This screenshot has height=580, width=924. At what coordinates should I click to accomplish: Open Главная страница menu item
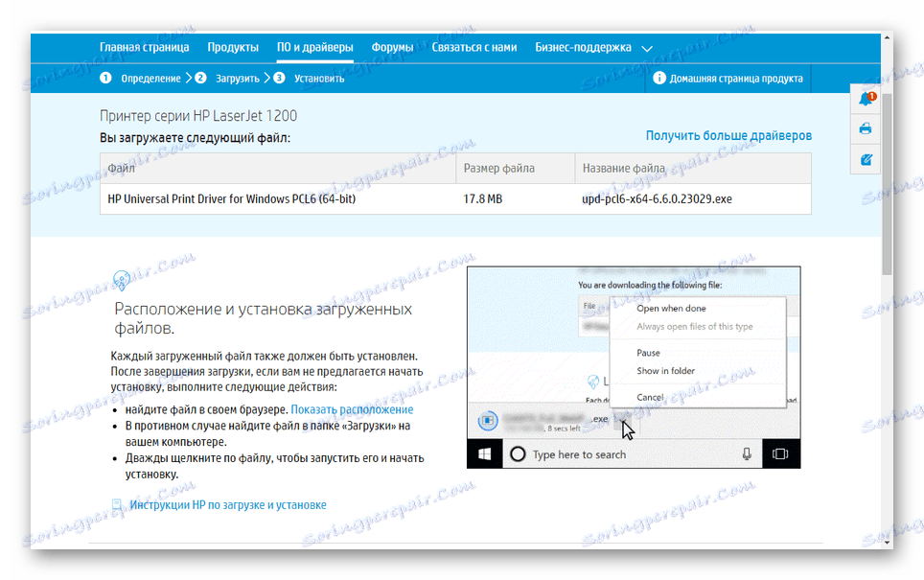145,47
